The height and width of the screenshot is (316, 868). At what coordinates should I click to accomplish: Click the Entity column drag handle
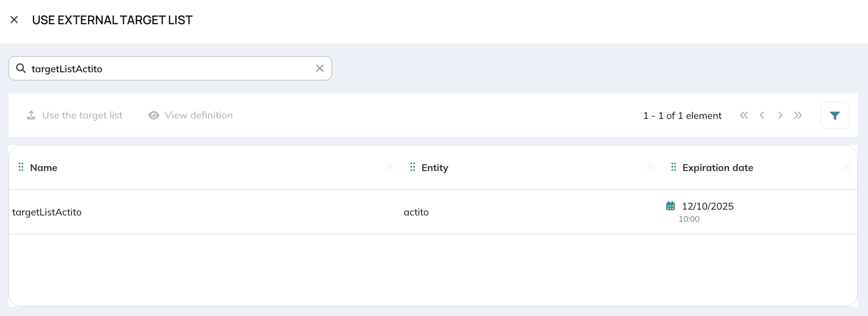[x=412, y=167]
